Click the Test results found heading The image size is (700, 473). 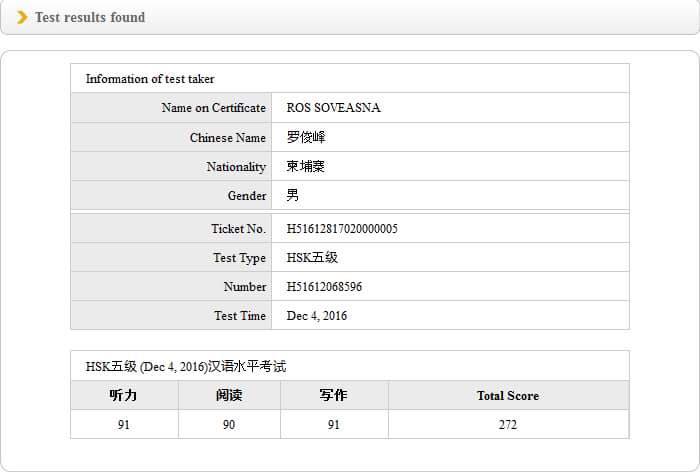click(x=90, y=17)
